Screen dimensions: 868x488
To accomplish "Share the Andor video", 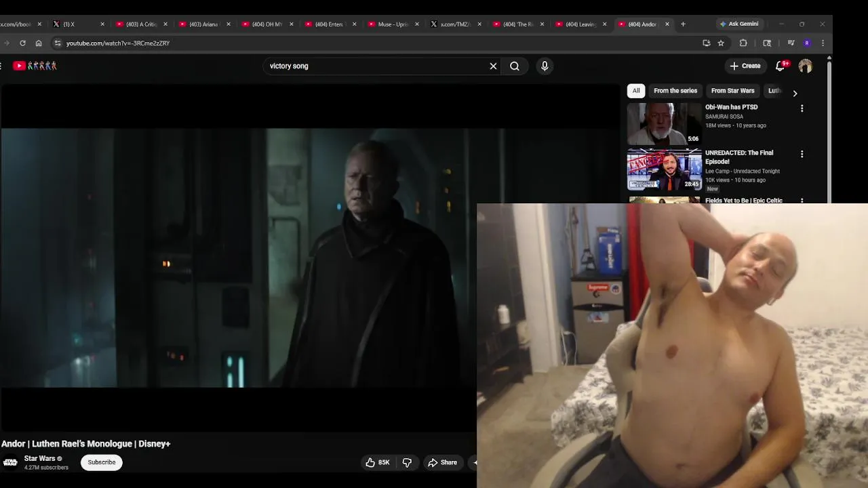I will click(442, 462).
